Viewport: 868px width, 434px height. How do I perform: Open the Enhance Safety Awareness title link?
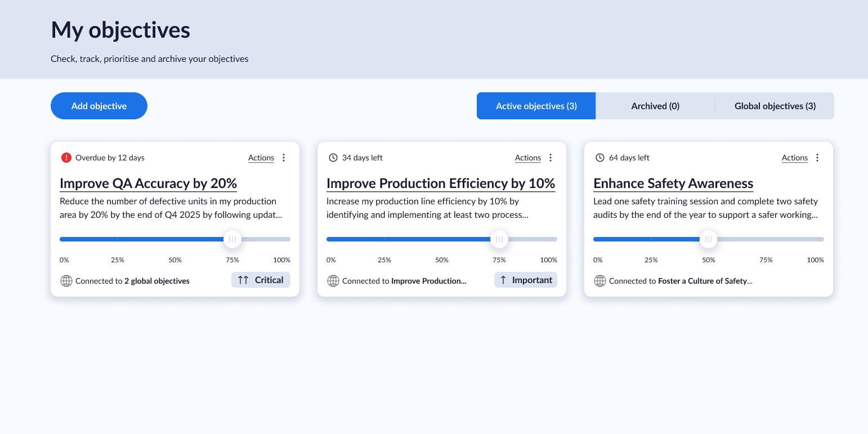click(673, 184)
